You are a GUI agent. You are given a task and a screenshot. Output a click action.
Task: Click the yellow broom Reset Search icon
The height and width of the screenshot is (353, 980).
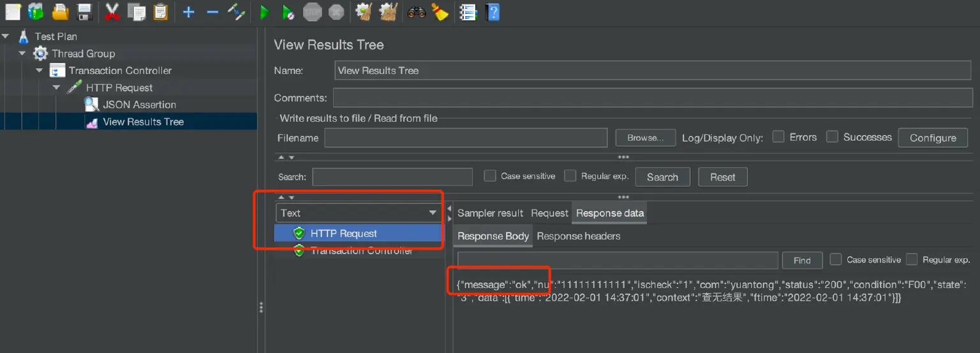440,11
